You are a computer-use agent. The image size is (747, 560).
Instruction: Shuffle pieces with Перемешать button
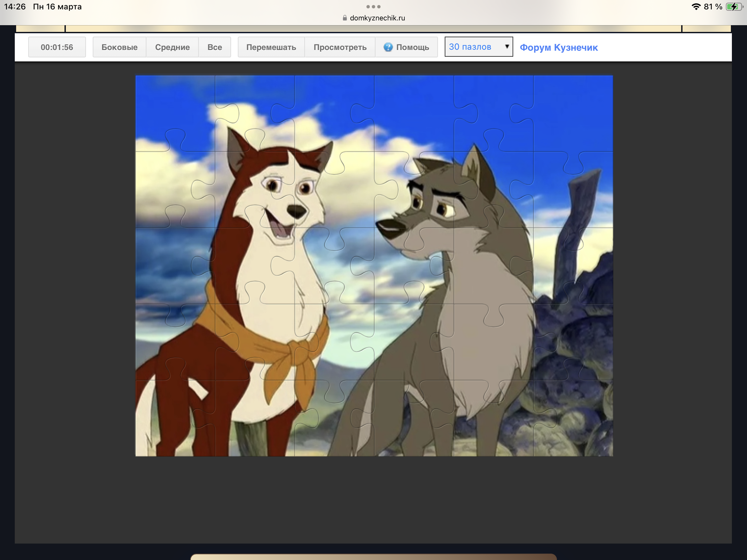[271, 47]
